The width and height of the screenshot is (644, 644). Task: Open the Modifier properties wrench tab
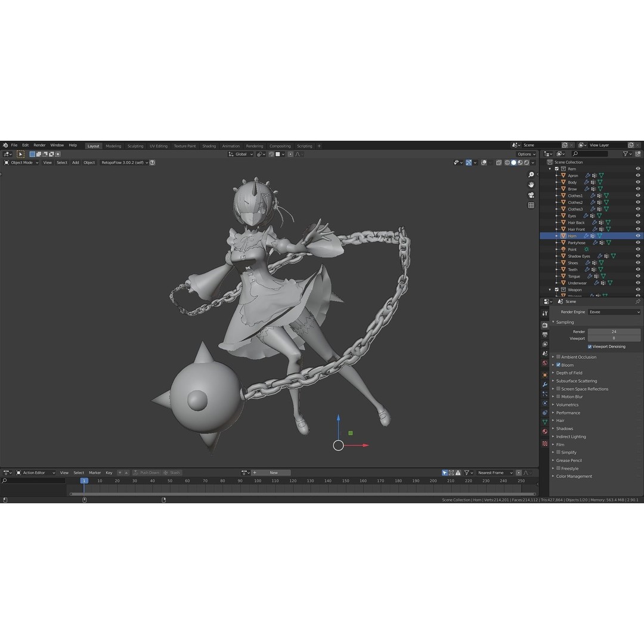(545, 384)
